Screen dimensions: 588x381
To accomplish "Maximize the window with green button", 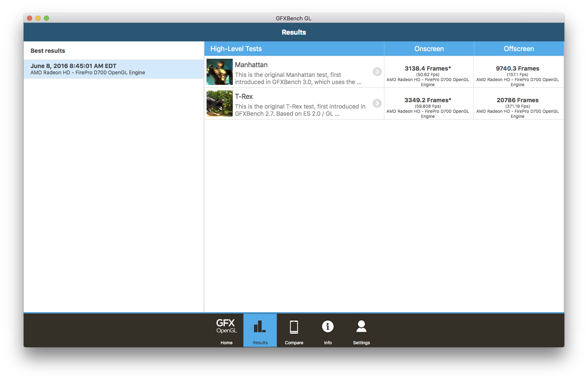I will pyautogui.click(x=46, y=18).
